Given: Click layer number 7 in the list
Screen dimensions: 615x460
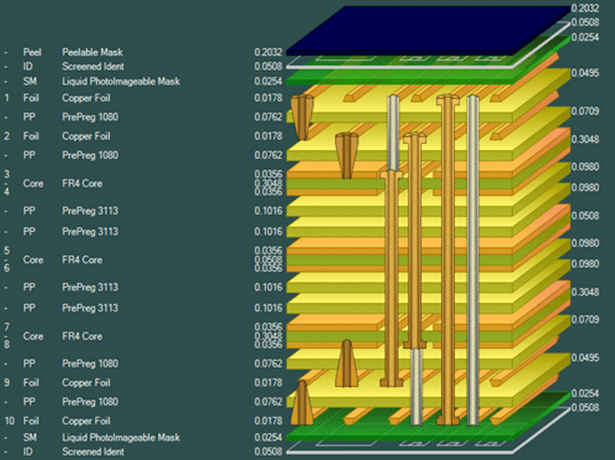Looking at the screenshot, I should (x=7, y=327).
